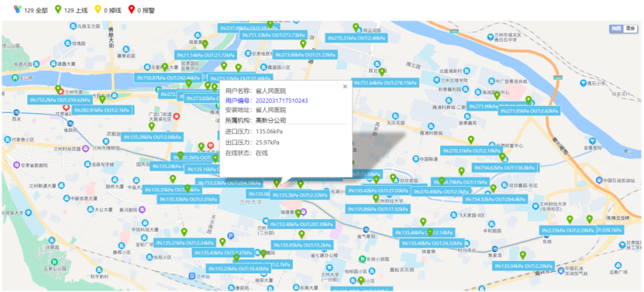Select marker above IN:135.04kPa OUT:2.29kPa label

pyautogui.click(x=523, y=256)
